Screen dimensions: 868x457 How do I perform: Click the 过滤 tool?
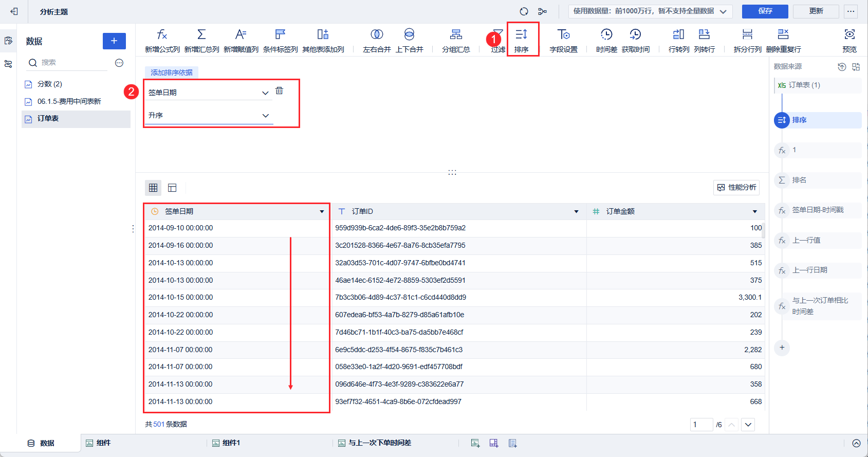click(x=498, y=41)
